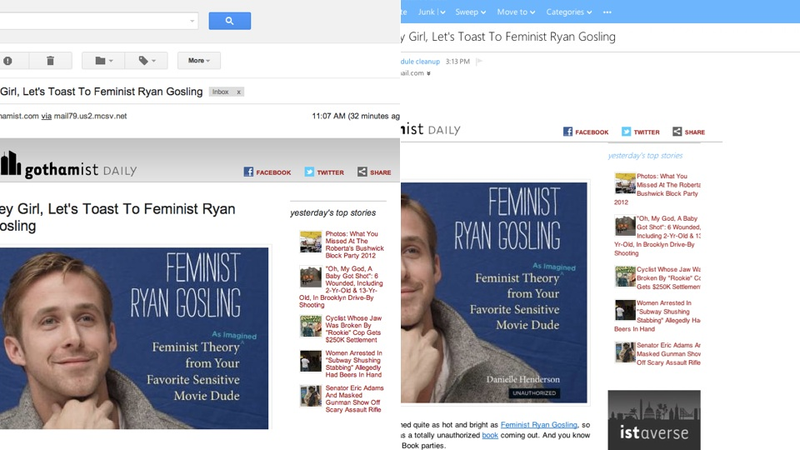Viewport: 800px width, 450px height.
Task: Open the Labels tag dropdown in Gmail
Action: point(147,61)
